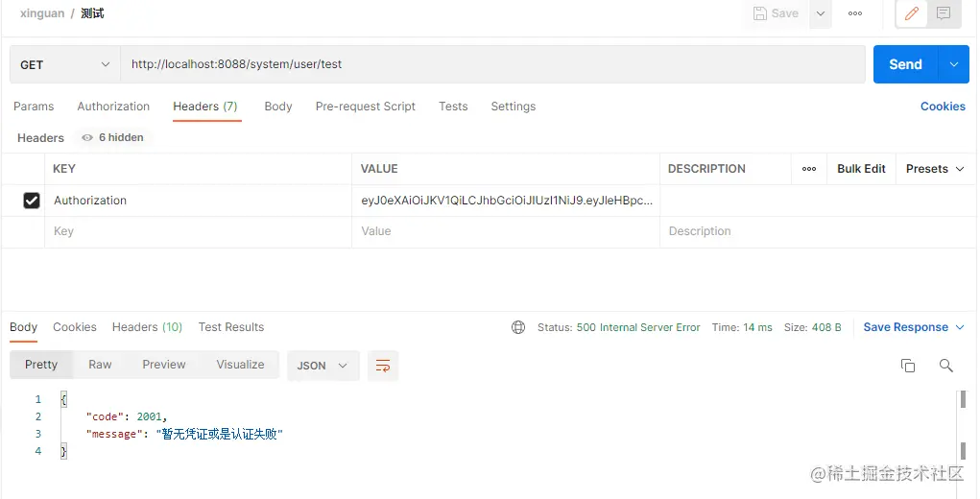Select the Visualize view
Screen dimensions: 980x499
pyautogui.click(x=240, y=365)
